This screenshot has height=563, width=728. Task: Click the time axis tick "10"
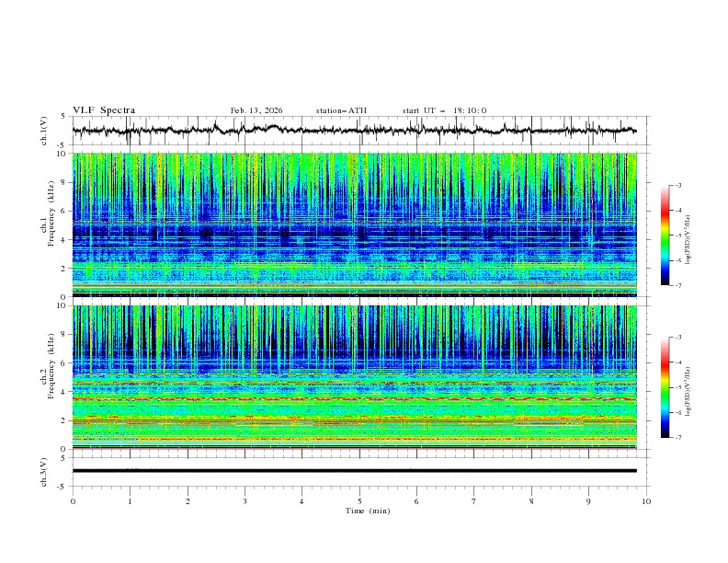[x=646, y=501]
